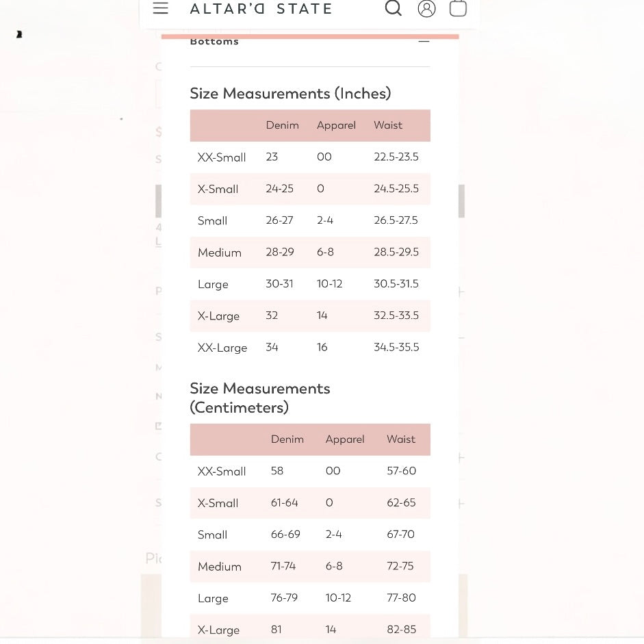Image resolution: width=644 pixels, height=644 pixels.
Task: Go to the Altar'd State logo homepage
Action: (261, 9)
